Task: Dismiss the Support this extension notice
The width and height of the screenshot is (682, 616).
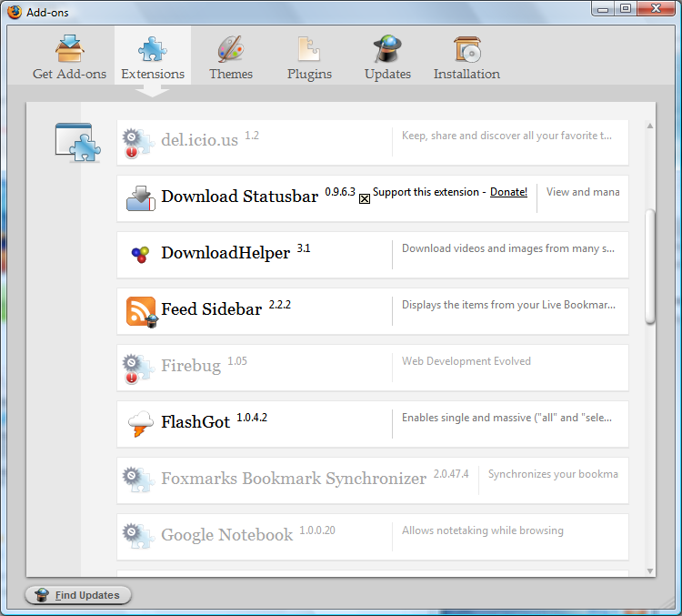Action: (x=365, y=199)
